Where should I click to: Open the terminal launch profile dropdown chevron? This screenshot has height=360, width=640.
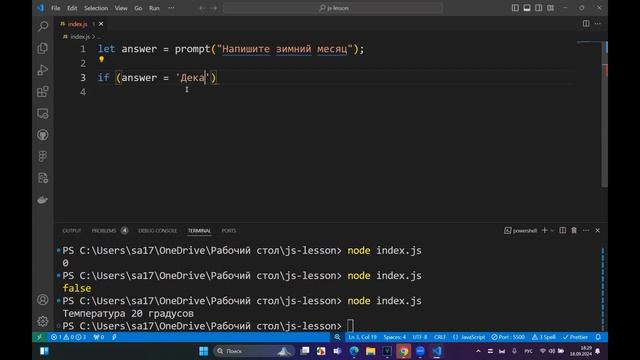pyautogui.click(x=552, y=231)
